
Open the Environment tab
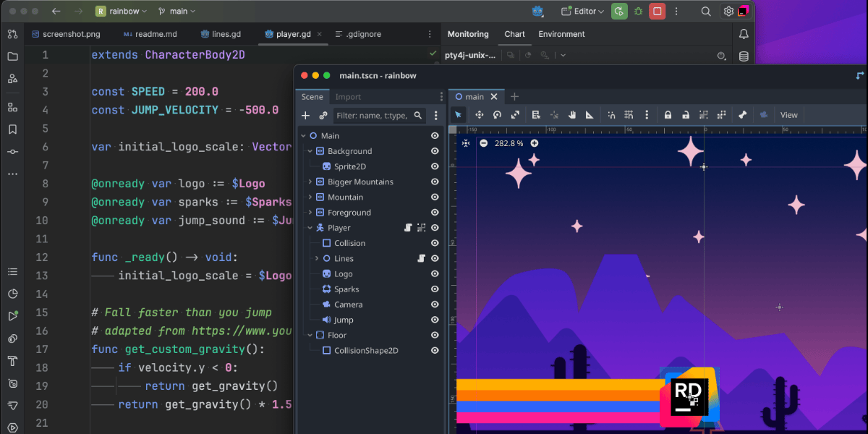561,34
